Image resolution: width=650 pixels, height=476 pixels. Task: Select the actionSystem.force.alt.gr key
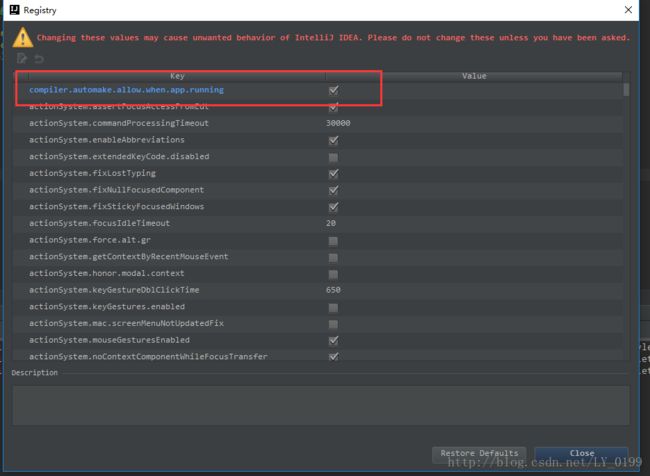coord(90,240)
